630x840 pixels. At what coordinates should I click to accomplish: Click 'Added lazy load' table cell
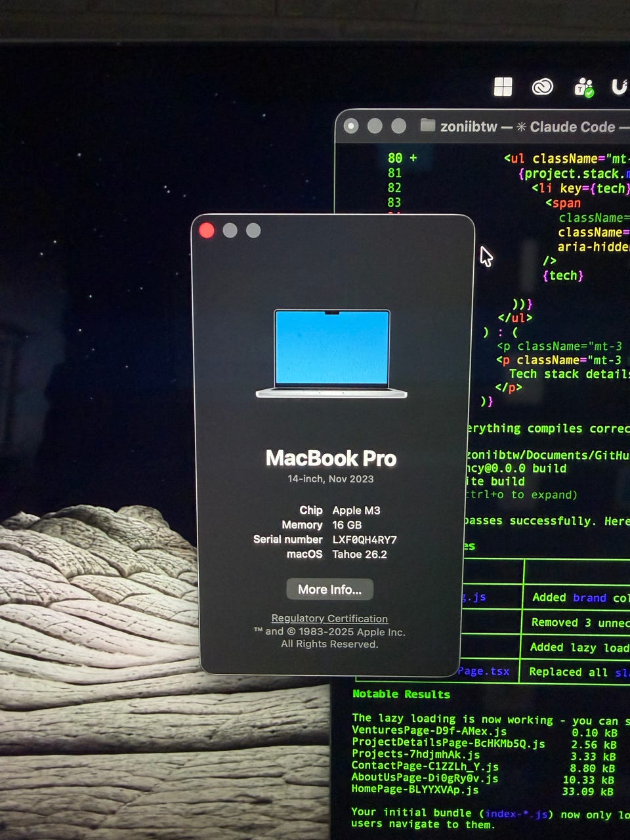click(x=579, y=648)
